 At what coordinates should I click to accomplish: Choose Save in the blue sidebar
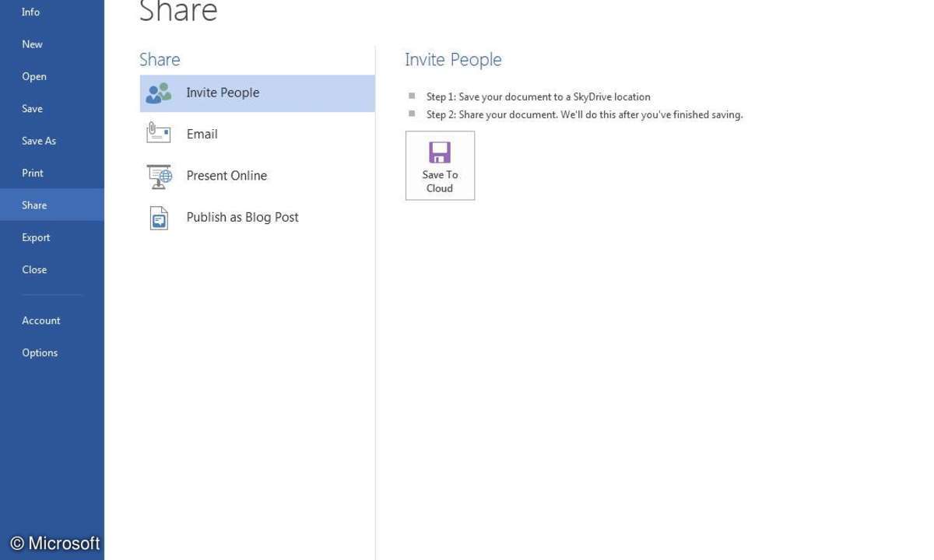52,109
